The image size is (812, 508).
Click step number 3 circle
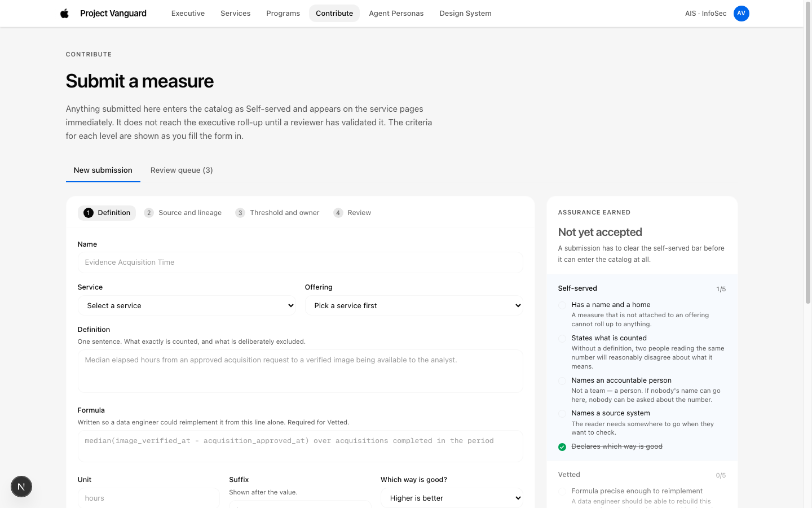click(x=240, y=213)
